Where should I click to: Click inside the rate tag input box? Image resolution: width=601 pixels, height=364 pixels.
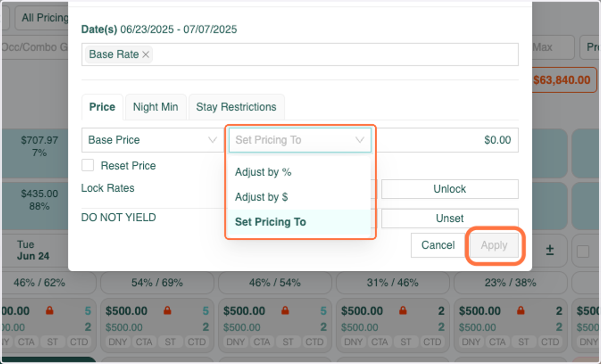(x=300, y=55)
